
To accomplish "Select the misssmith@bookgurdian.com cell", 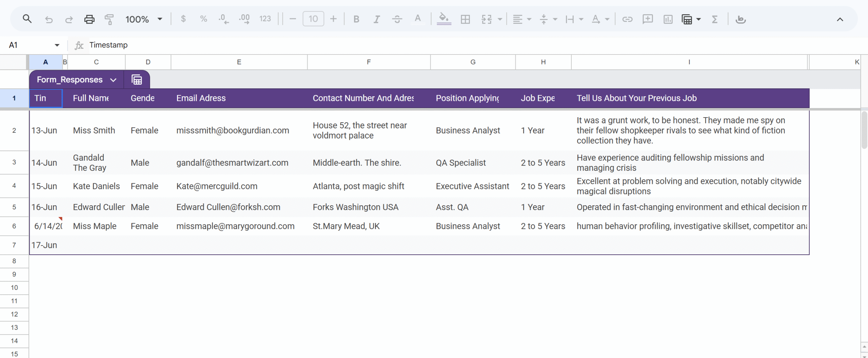I will coord(239,130).
